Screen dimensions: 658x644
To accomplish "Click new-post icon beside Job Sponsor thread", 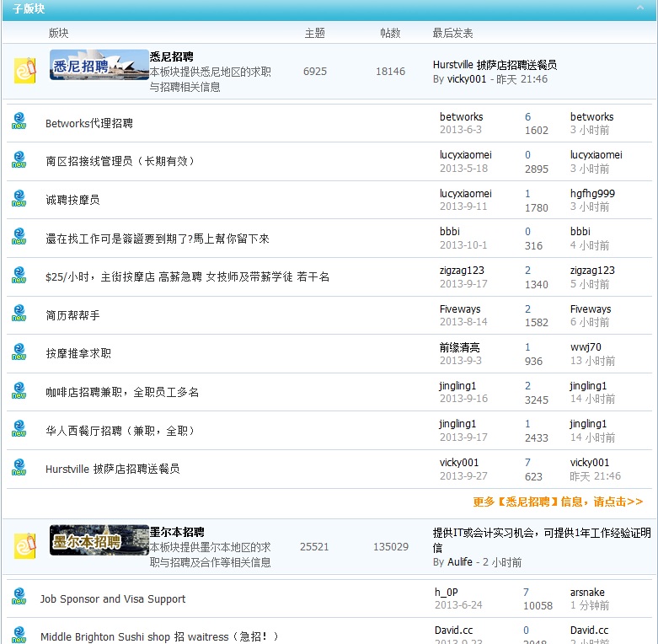I will 19,598.
